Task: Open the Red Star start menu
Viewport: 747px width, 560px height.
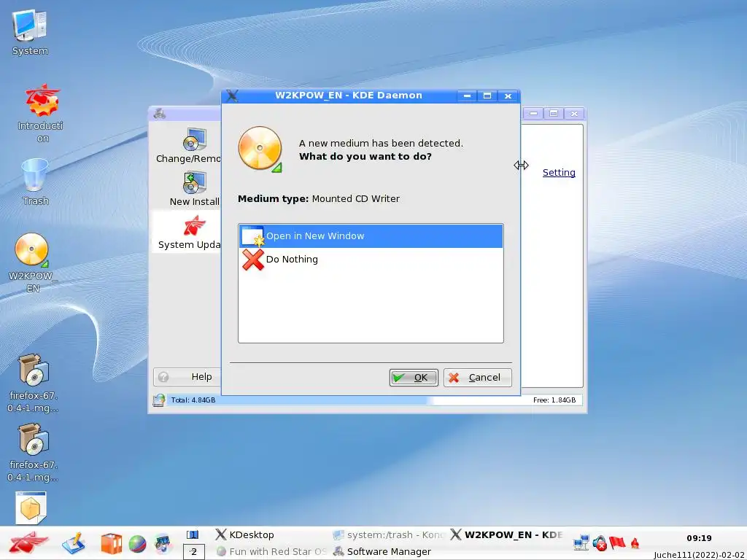Action: (29, 542)
